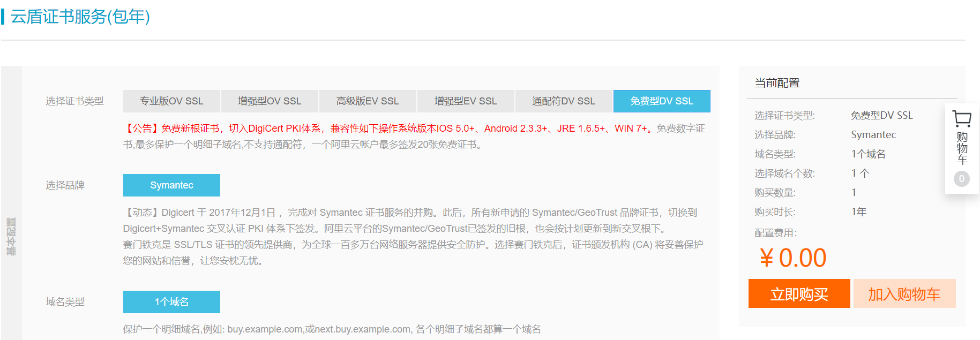Screen dimensions: 980x340
Task: Open the shopping cart icon
Action: [962, 119]
